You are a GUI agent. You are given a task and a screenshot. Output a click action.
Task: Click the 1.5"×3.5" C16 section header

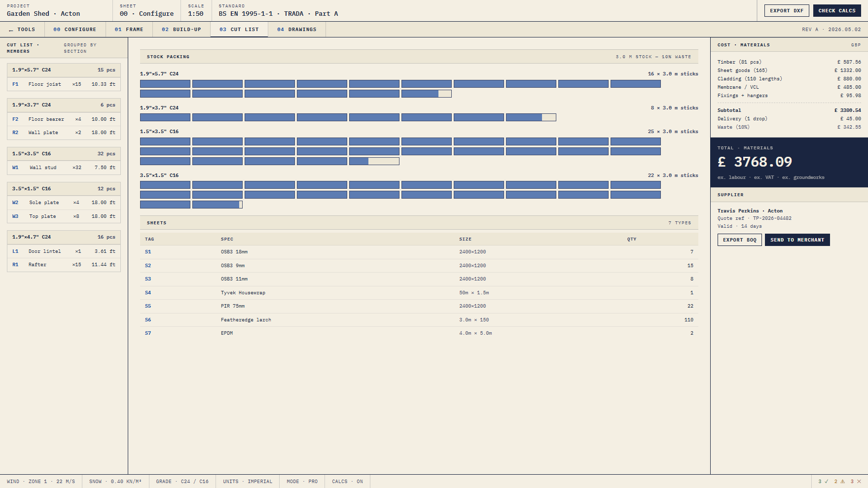[64, 154]
